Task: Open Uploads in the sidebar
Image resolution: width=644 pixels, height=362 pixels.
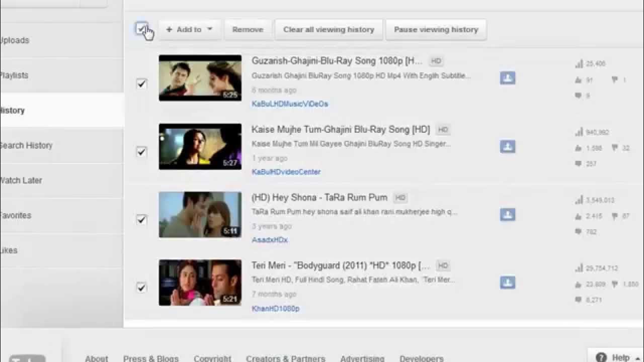Action: [x=61, y=40]
